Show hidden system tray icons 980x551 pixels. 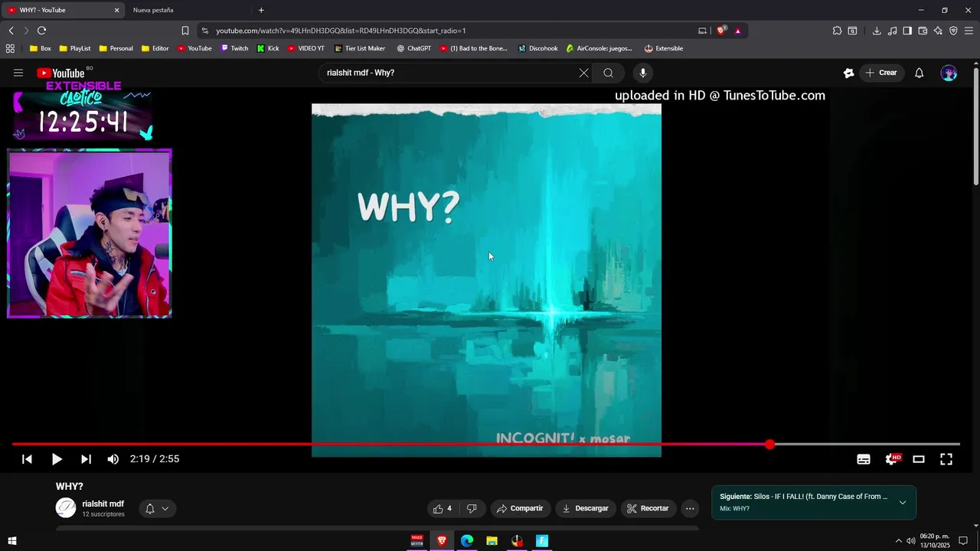click(899, 541)
